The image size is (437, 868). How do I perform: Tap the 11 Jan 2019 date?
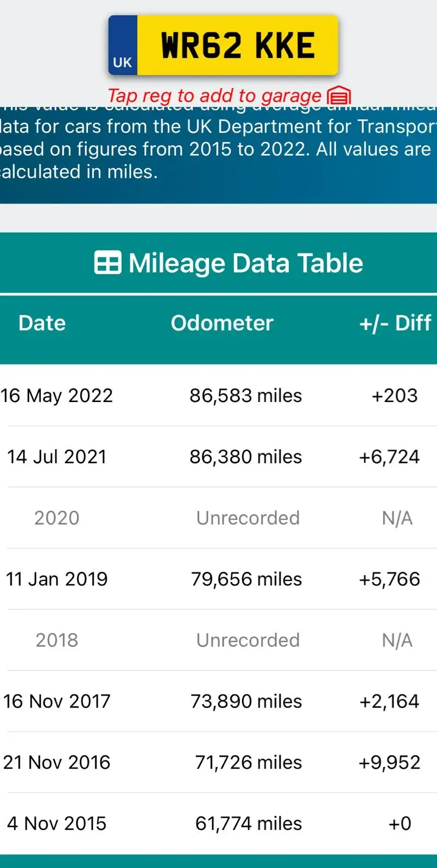click(x=57, y=579)
